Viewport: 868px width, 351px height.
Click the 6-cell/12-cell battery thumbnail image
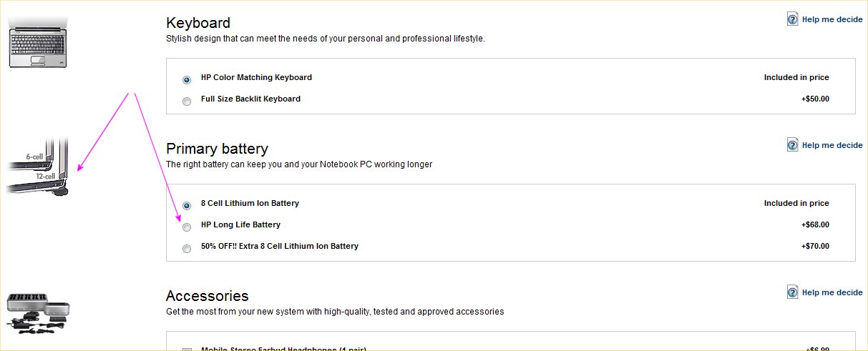point(39,168)
